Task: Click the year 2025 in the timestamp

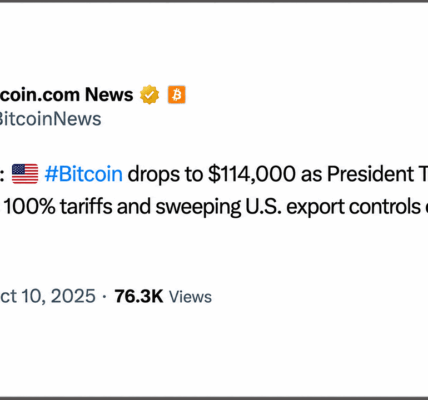Action: 73,296
